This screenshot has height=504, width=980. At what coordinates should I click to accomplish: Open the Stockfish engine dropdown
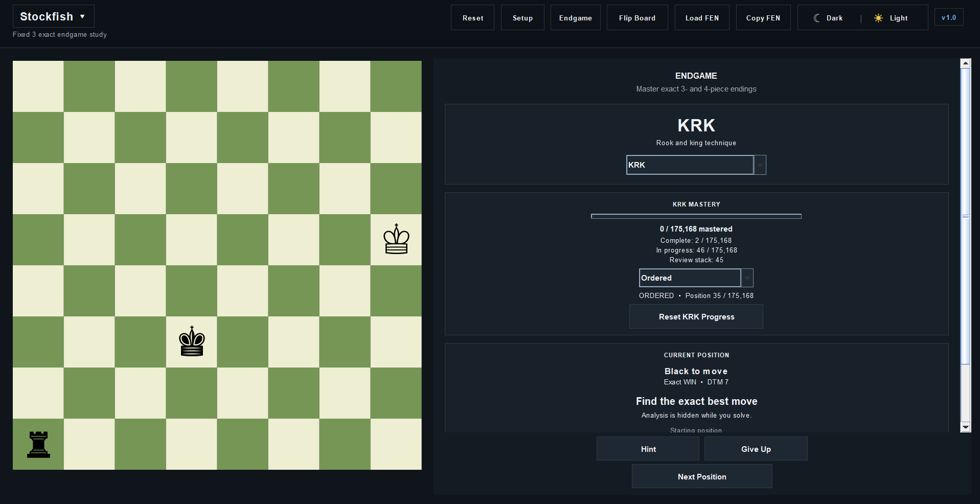tap(53, 16)
